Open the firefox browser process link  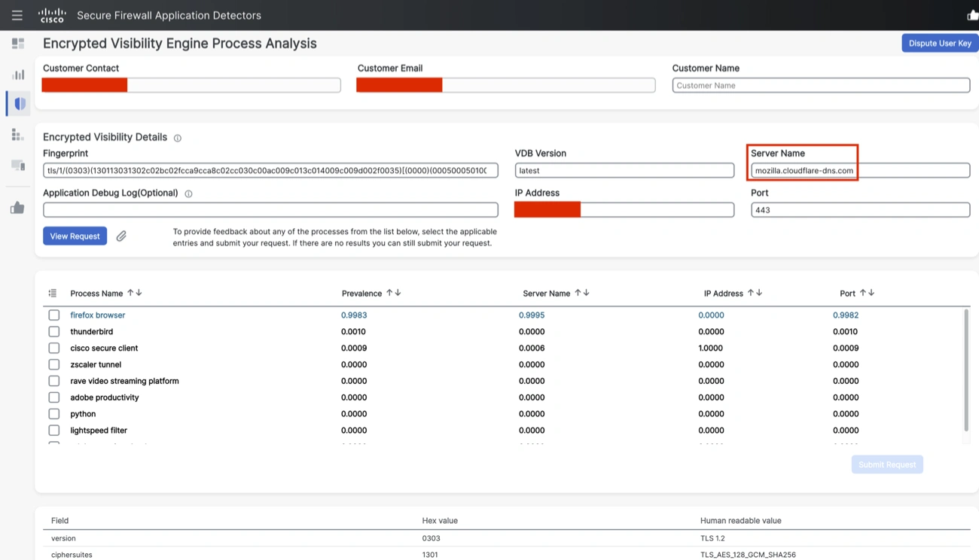point(97,315)
